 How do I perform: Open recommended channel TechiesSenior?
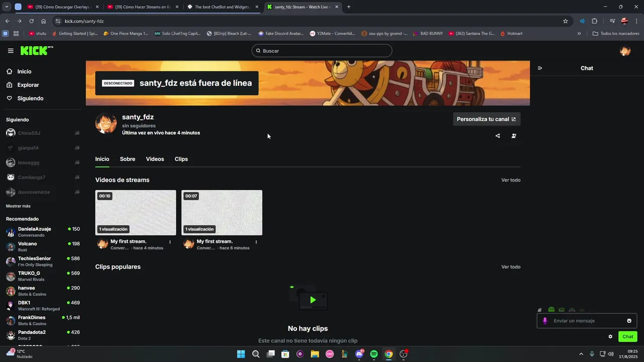tap(43, 261)
